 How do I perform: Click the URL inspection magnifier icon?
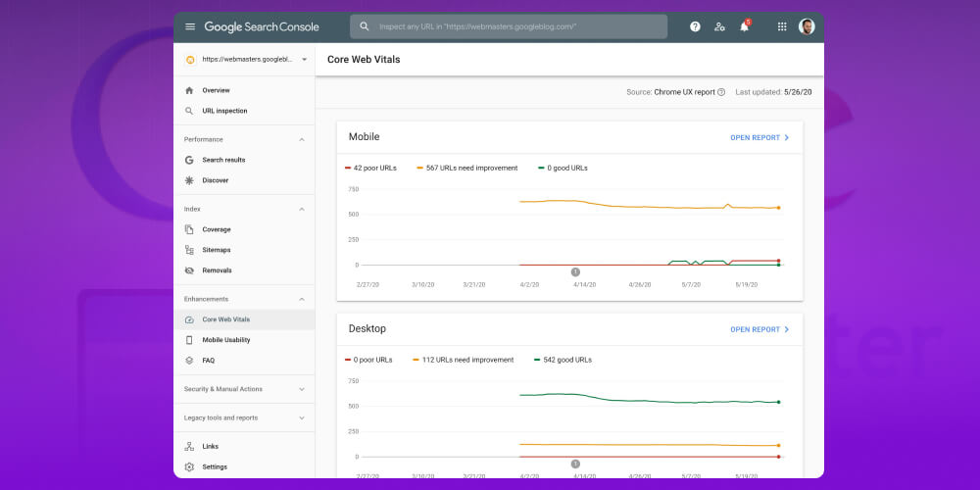[x=189, y=111]
